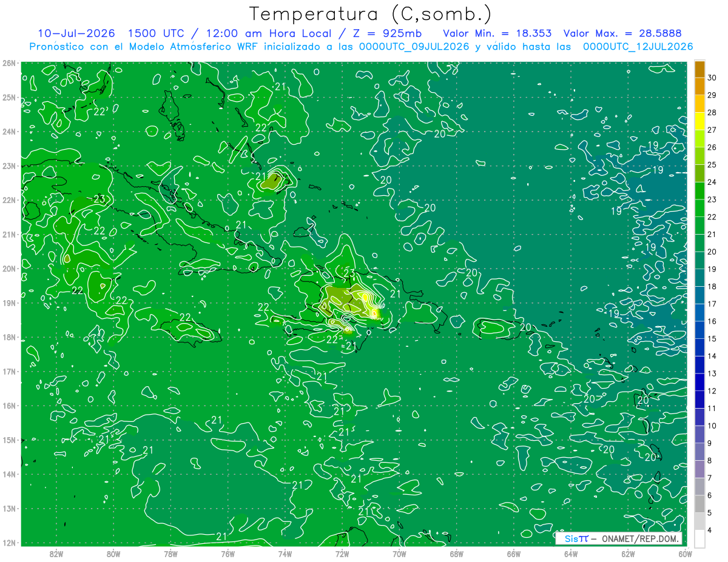Click the color scale label '13'
Screen dimensions: 728x562
pos(712,373)
